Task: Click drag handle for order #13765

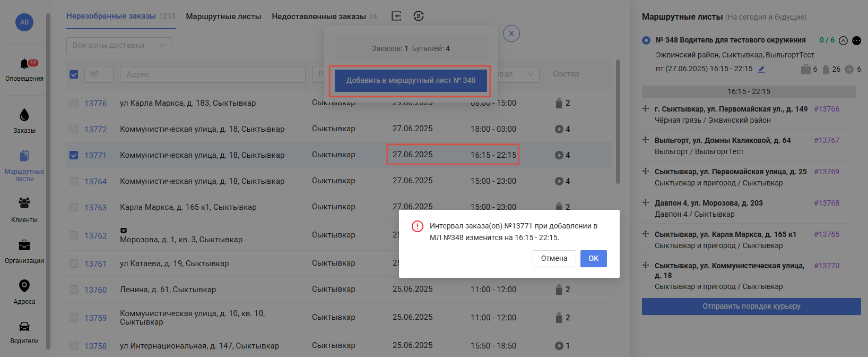Action: pyautogui.click(x=646, y=234)
